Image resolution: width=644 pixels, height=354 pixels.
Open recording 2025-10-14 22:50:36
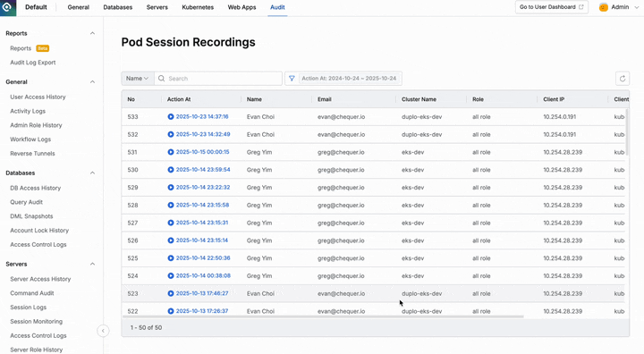(x=203, y=258)
